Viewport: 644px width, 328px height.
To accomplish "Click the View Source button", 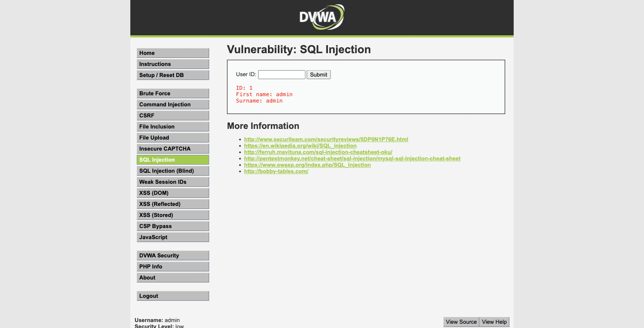I will coord(461,322).
